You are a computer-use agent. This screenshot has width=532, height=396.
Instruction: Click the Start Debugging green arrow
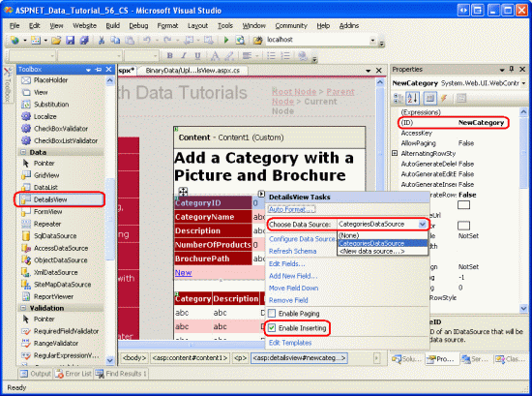pyautogui.click(x=226, y=40)
